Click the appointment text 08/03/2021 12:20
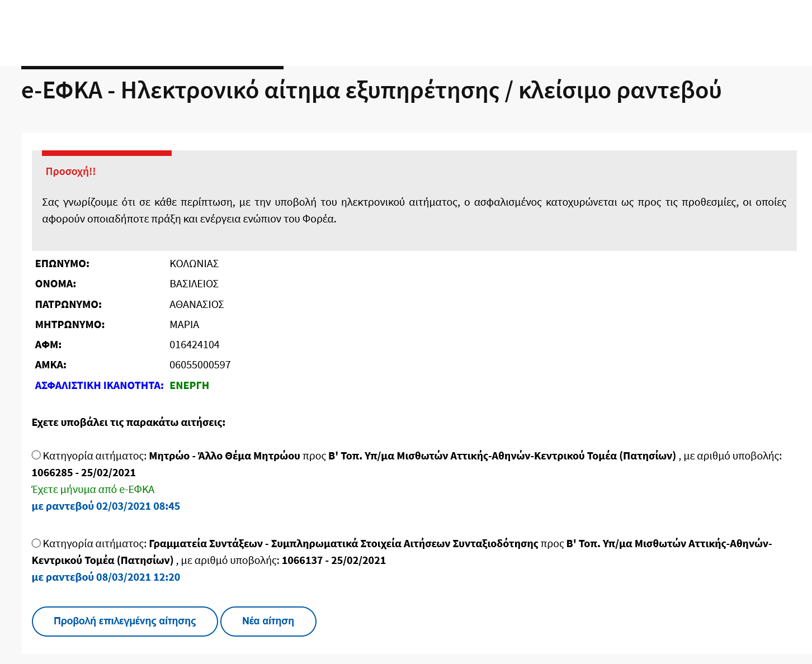Image resolution: width=812 pixels, height=664 pixels. 106,577
